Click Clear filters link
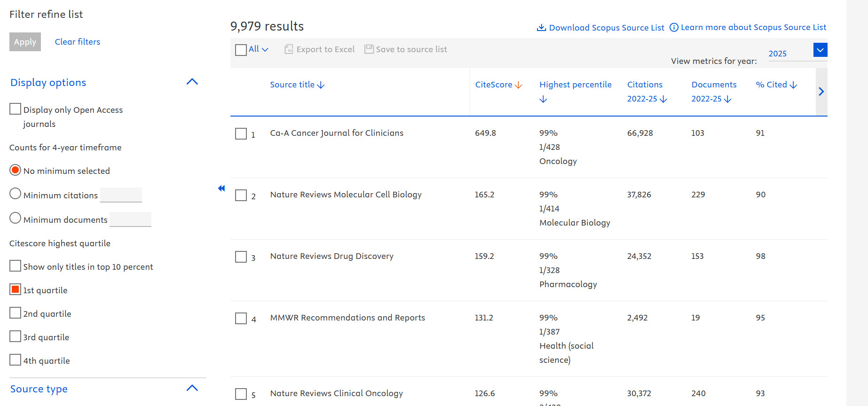Image resolution: width=868 pixels, height=406 pixels. pos(78,42)
